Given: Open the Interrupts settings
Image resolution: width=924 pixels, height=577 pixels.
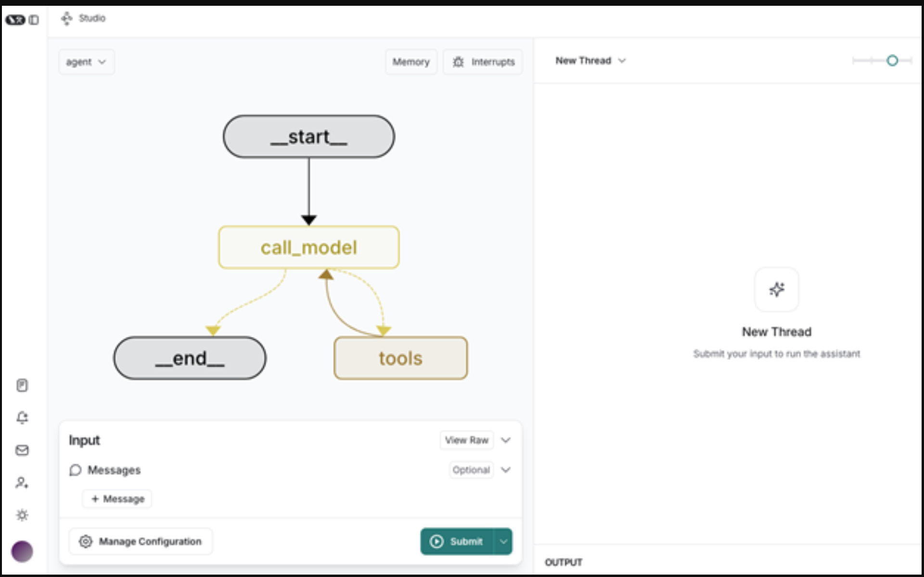Looking at the screenshot, I should 483,62.
